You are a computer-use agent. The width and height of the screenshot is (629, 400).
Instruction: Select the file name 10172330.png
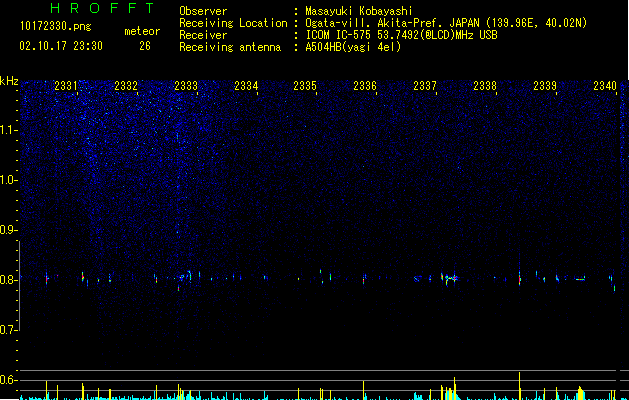56,27
